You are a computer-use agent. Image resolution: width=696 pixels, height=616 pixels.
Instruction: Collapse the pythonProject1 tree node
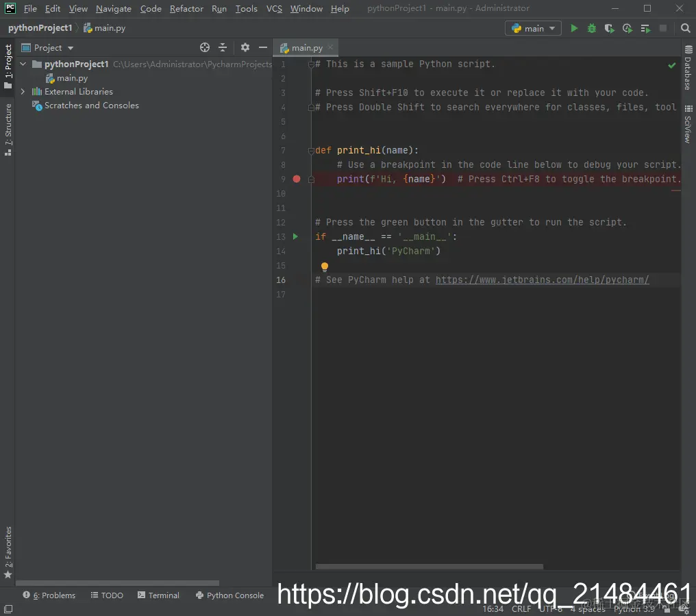[x=23, y=64]
